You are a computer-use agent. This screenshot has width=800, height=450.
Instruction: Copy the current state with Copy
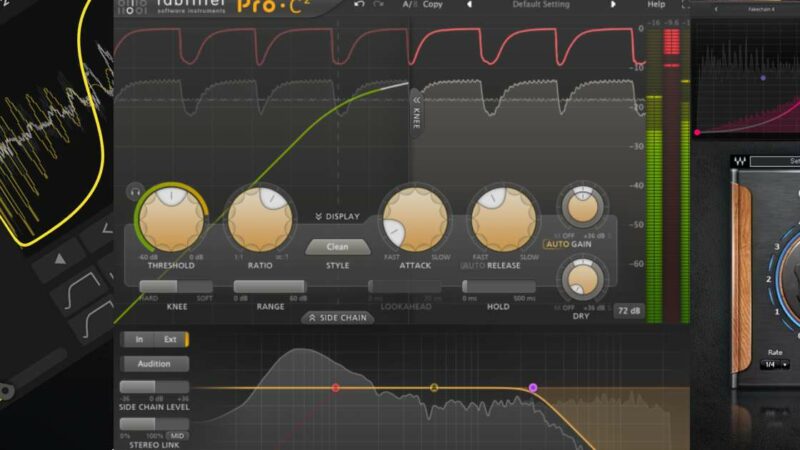(x=432, y=4)
